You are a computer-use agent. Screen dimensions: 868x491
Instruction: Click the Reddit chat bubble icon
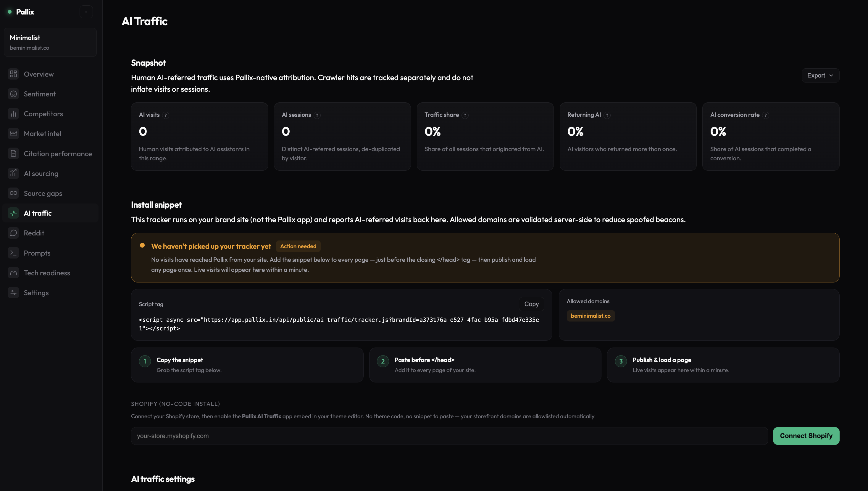14,233
